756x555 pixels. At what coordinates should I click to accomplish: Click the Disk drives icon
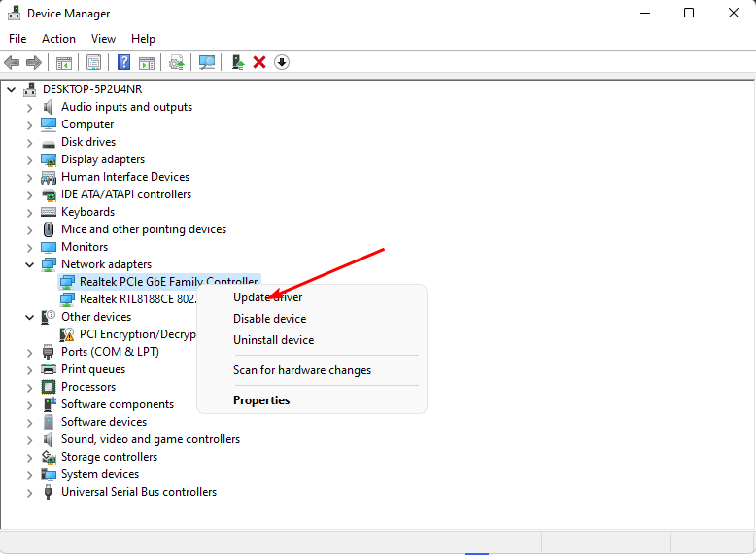click(x=49, y=143)
